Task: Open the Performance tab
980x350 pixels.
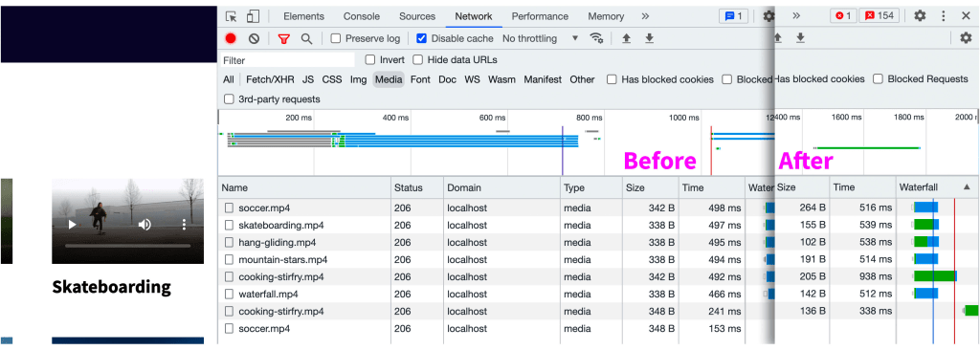Action: pyautogui.click(x=540, y=16)
